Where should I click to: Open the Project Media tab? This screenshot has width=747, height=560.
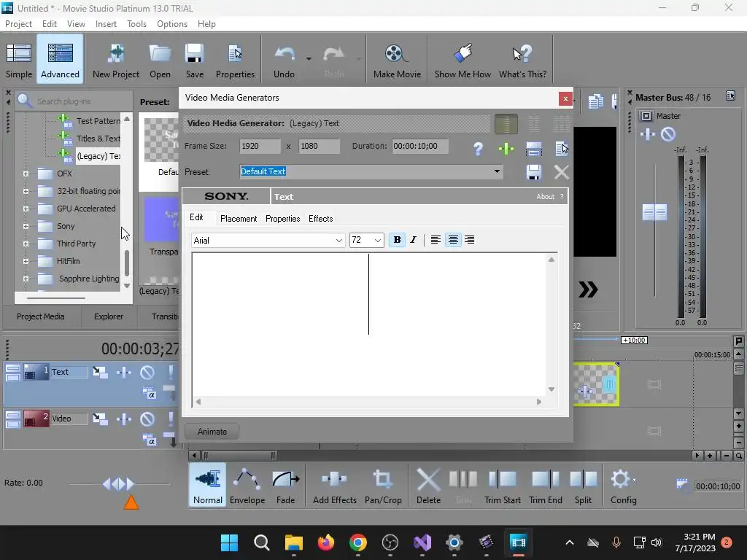[41, 316]
